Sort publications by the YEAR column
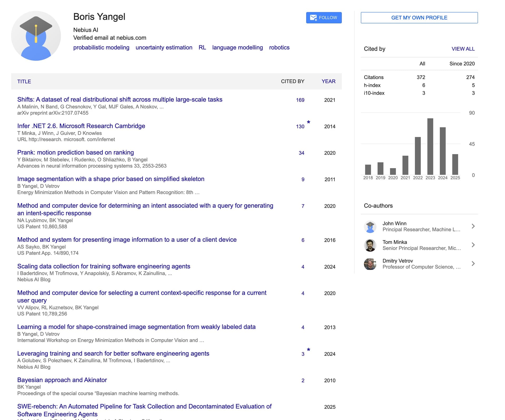The width and height of the screenshot is (505, 420). [329, 82]
